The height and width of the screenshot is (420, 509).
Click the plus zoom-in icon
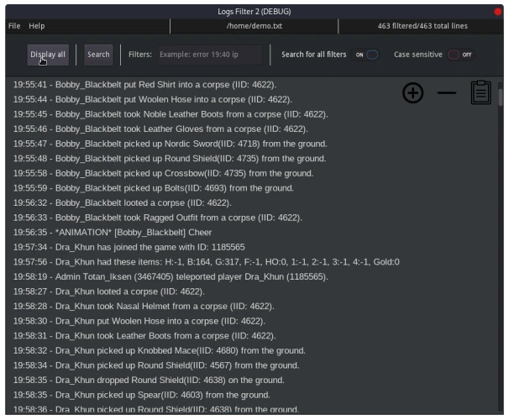click(x=412, y=92)
